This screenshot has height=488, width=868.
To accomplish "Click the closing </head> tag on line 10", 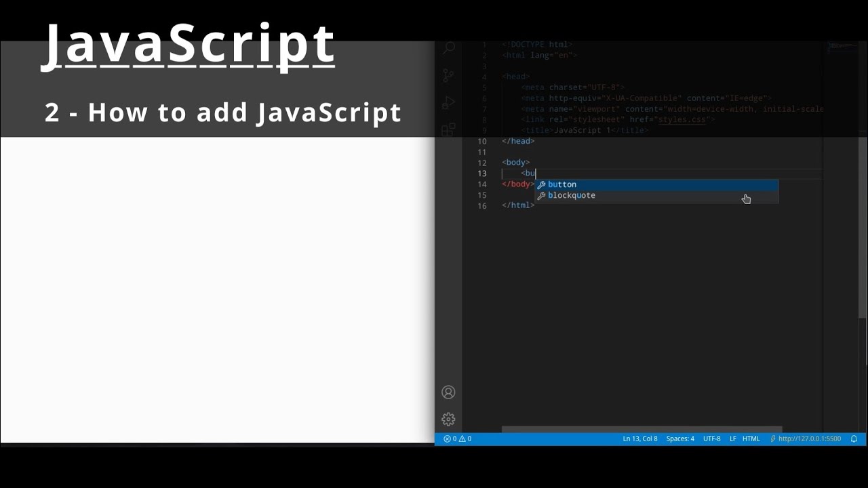I will point(518,141).
